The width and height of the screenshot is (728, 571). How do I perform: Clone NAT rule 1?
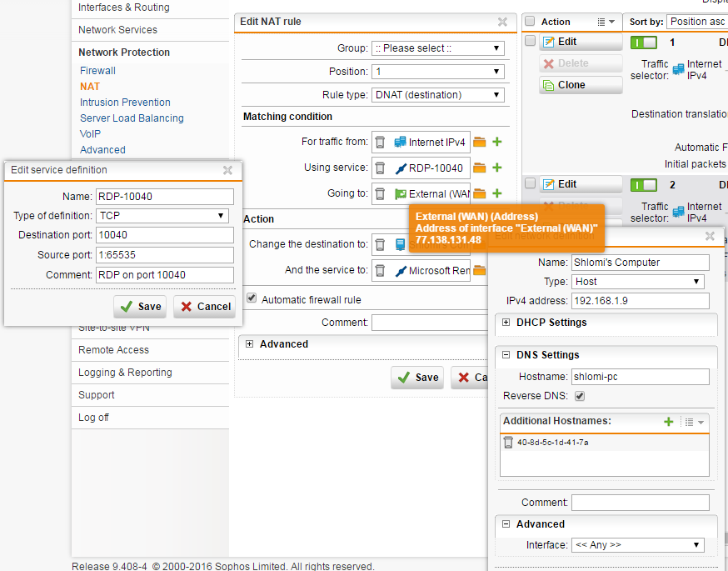[581, 85]
